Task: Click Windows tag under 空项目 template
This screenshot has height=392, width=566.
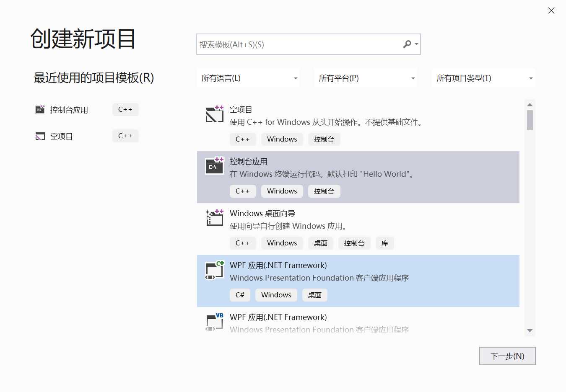Action: click(x=282, y=139)
